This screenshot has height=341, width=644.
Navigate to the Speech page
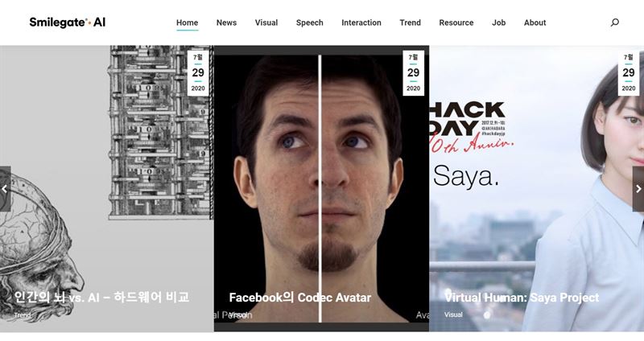point(310,23)
